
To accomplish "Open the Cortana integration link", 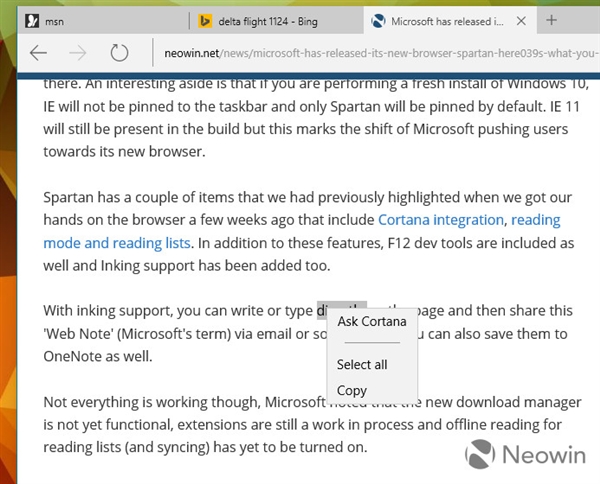I will [x=441, y=220].
